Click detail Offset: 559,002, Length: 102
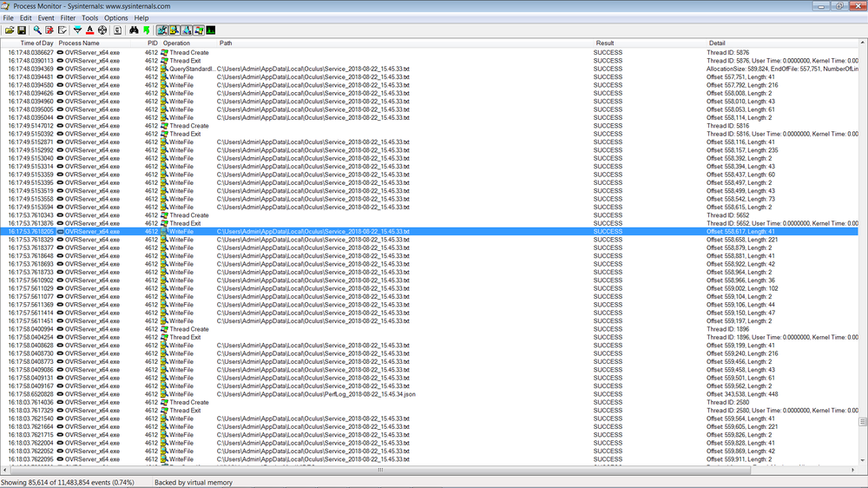Image resolution: width=868 pixels, height=488 pixels. point(742,288)
